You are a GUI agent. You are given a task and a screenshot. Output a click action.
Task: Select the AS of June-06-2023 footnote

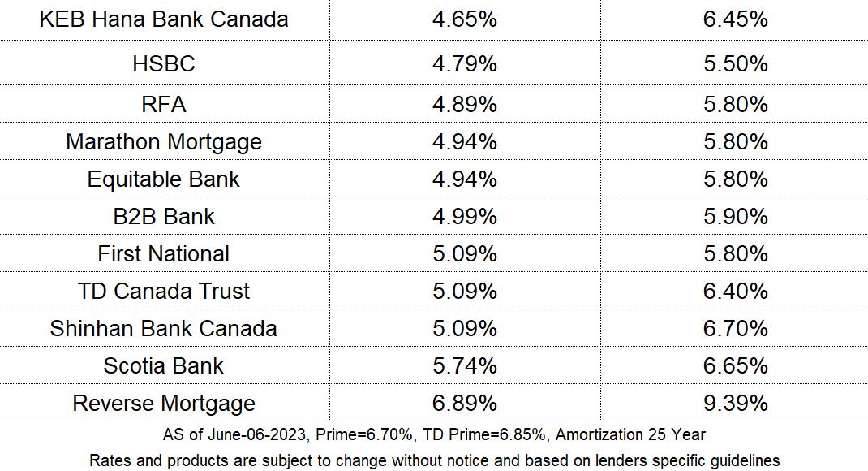click(434, 434)
